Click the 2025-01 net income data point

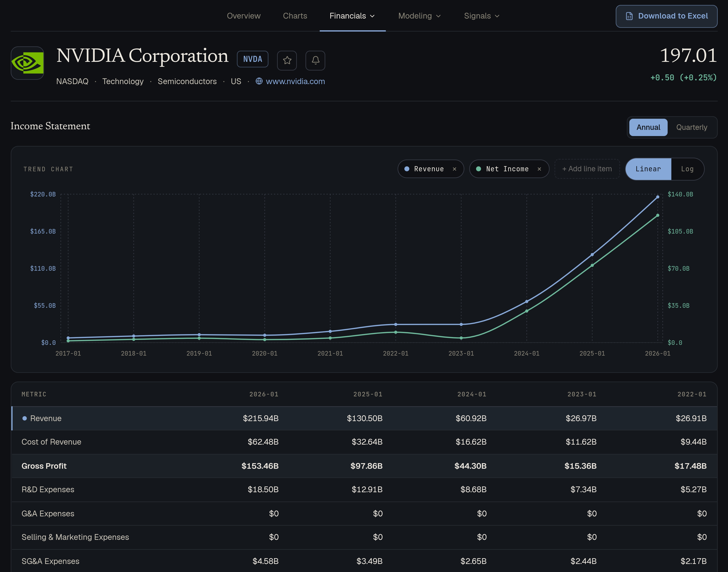click(592, 265)
